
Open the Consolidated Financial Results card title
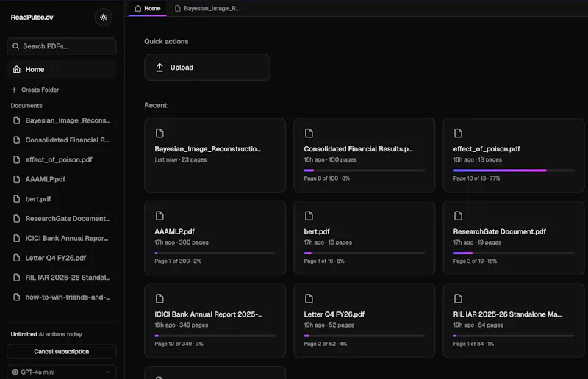[x=358, y=149]
